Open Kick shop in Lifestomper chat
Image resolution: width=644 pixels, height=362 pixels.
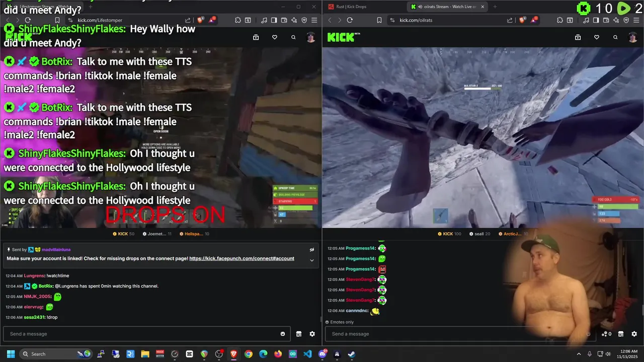(298, 334)
